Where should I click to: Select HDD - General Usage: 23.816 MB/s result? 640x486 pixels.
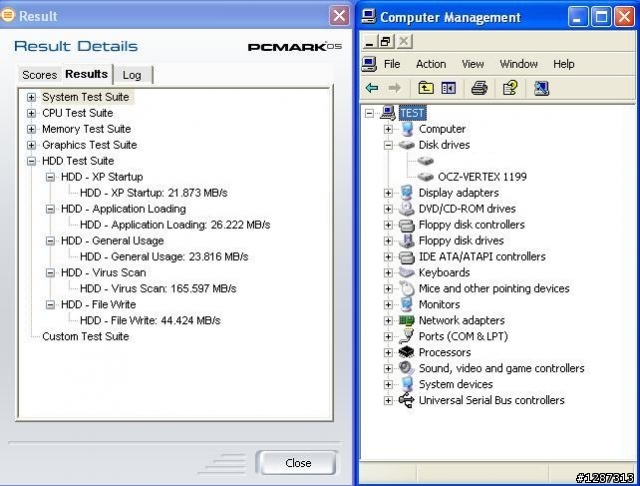point(164,257)
